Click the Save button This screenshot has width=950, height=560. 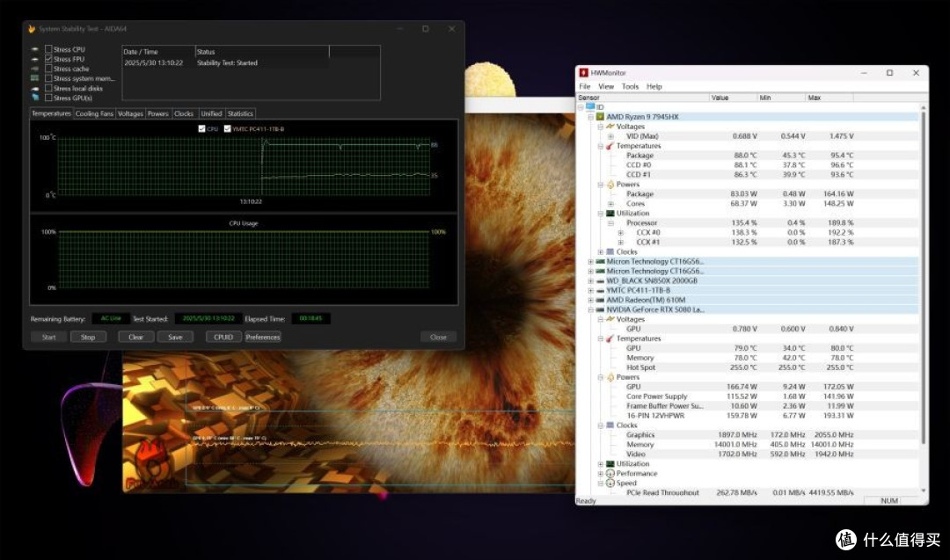175,338
